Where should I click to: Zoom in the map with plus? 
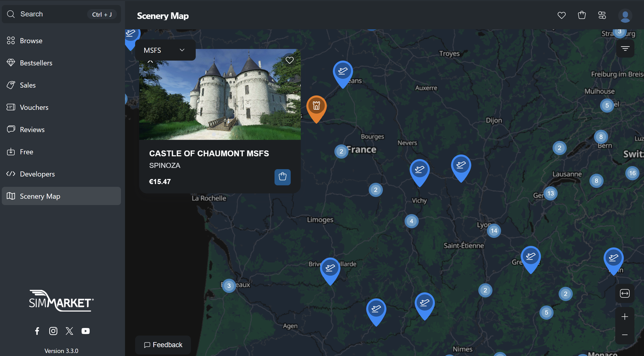point(625,317)
